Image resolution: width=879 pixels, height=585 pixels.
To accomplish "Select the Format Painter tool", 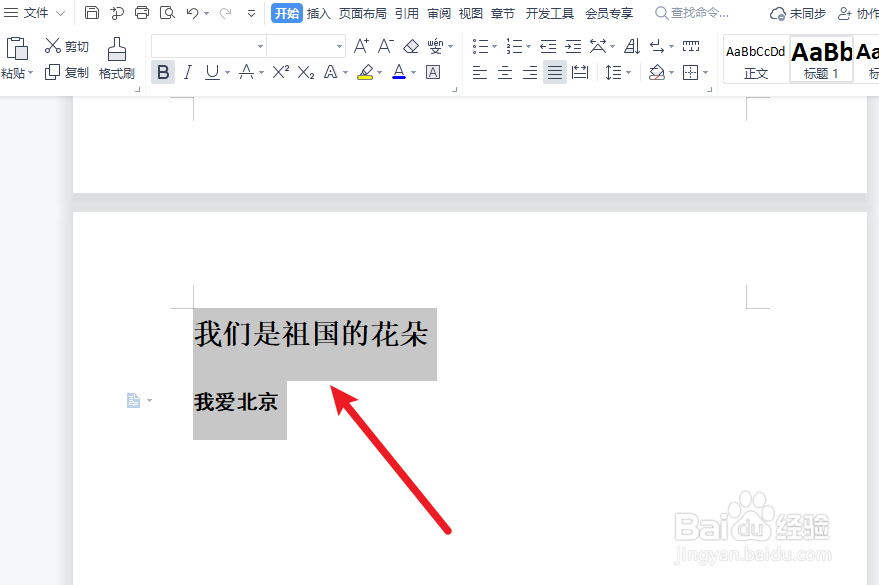I will 116,56.
